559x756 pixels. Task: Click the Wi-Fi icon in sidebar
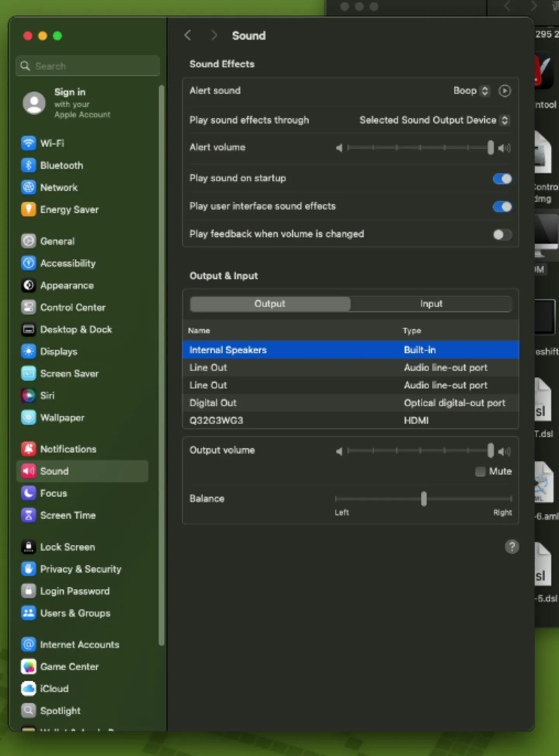pos(28,143)
